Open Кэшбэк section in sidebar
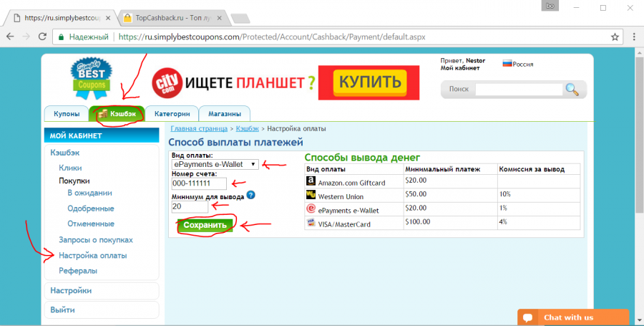 point(65,153)
